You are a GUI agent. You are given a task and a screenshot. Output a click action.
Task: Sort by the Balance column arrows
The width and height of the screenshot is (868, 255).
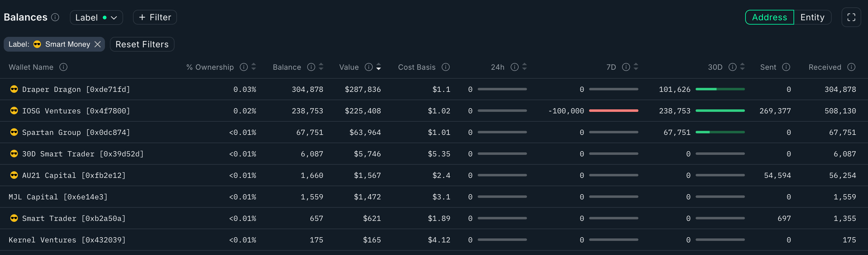point(321,67)
